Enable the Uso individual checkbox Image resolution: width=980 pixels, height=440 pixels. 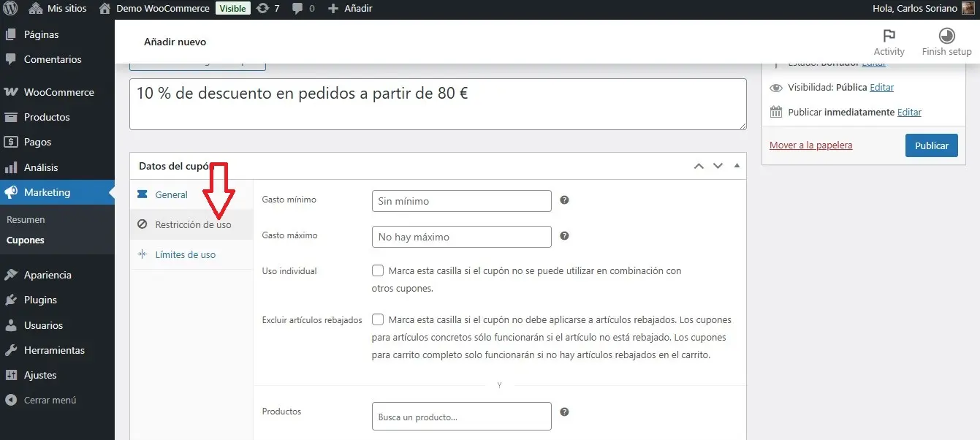tap(378, 270)
